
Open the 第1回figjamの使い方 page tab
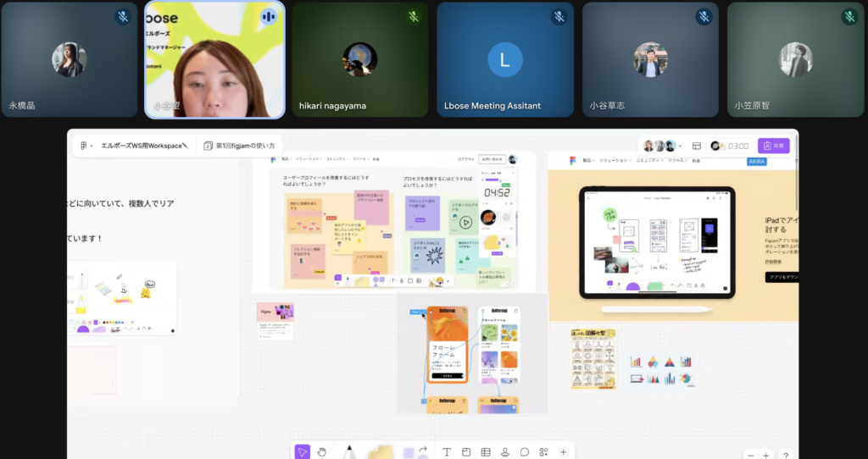[239, 146]
